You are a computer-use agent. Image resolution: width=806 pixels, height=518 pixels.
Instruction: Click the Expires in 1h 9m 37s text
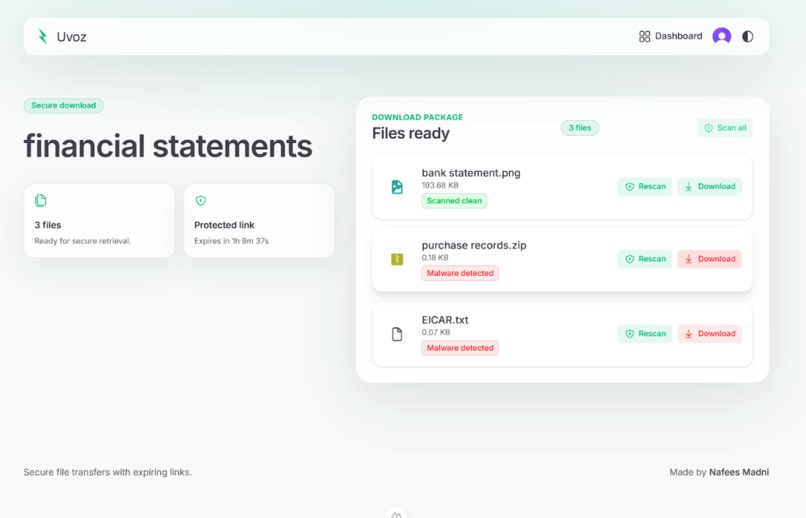[231, 241]
